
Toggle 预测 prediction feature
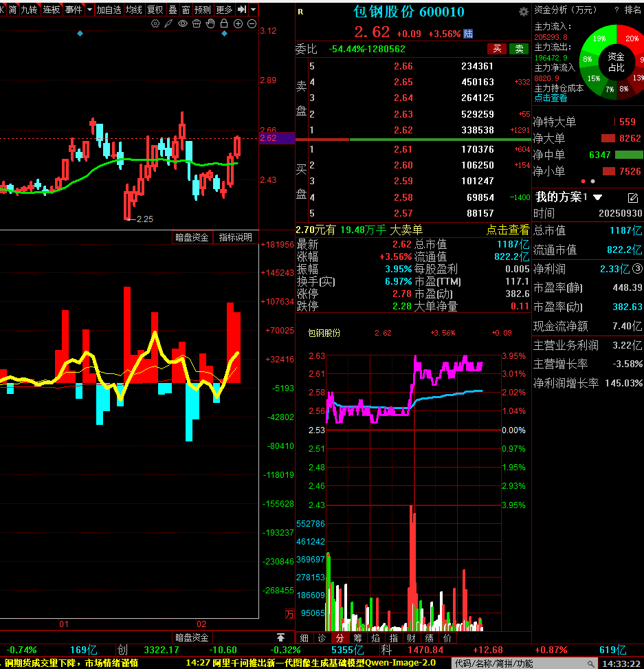203,10
